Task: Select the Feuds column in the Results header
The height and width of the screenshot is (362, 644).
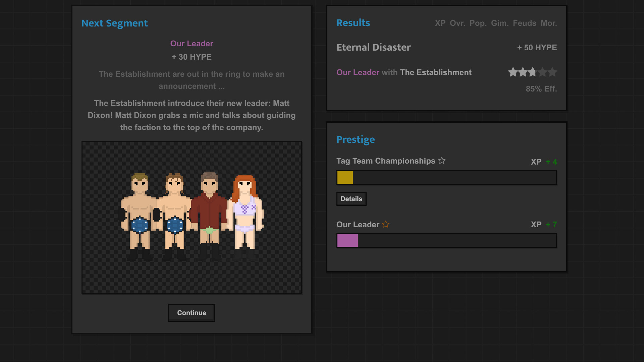Action: (524, 23)
